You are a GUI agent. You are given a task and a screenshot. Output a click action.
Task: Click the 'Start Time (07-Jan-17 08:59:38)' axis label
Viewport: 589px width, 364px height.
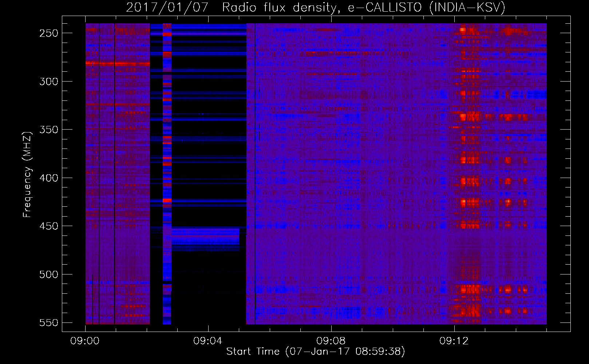click(x=316, y=352)
